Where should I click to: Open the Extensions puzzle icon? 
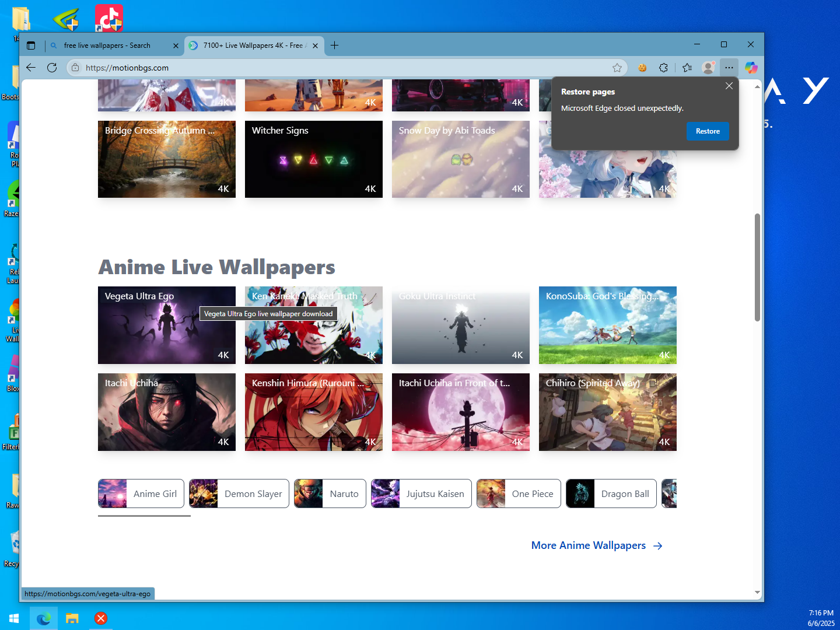(x=663, y=68)
